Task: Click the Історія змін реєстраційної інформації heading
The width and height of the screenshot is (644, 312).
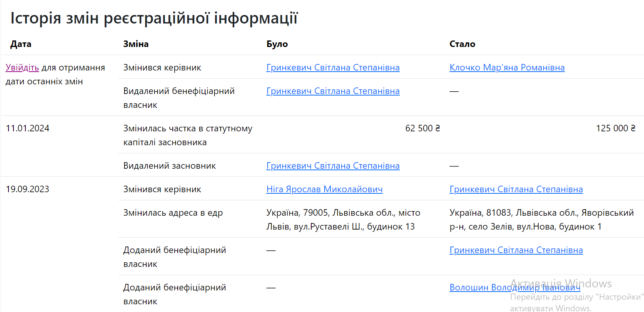Action: (154, 18)
